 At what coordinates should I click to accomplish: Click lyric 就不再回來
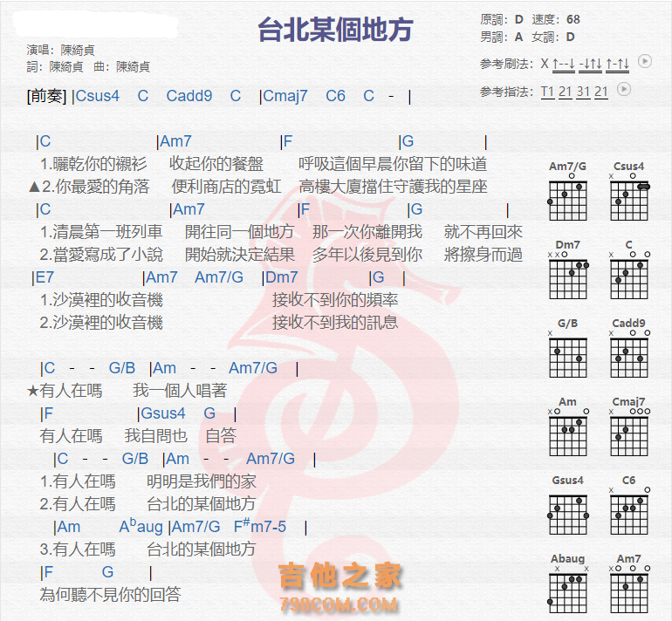click(x=483, y=232)
